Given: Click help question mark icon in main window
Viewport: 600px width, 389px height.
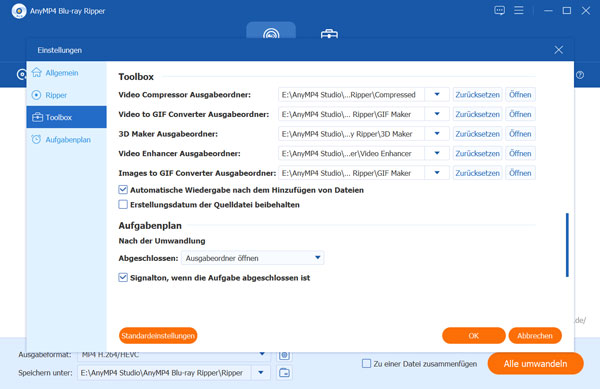Looking at the screenshot, I should 580,75.
